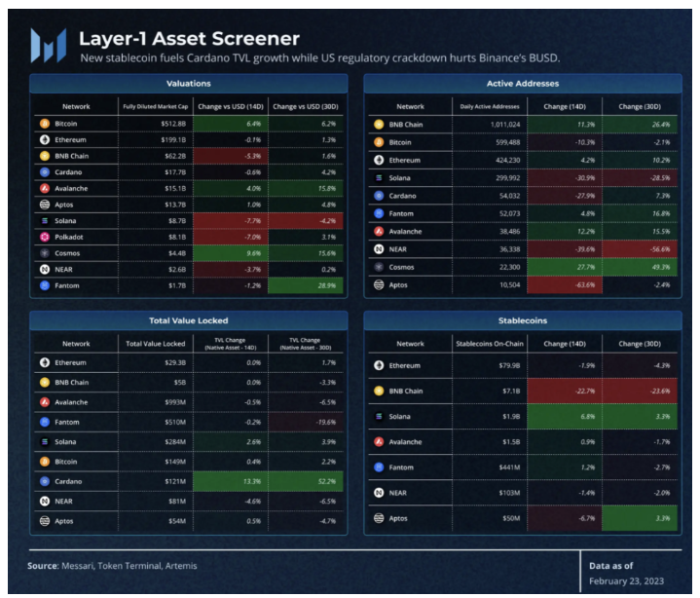700x598 pixels.
Task: Select the Stablecoins panel header
Action: point(523,320)
